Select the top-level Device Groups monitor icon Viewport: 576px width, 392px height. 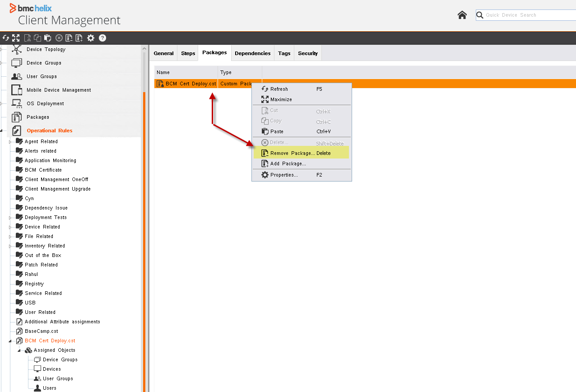click(17, 63)
